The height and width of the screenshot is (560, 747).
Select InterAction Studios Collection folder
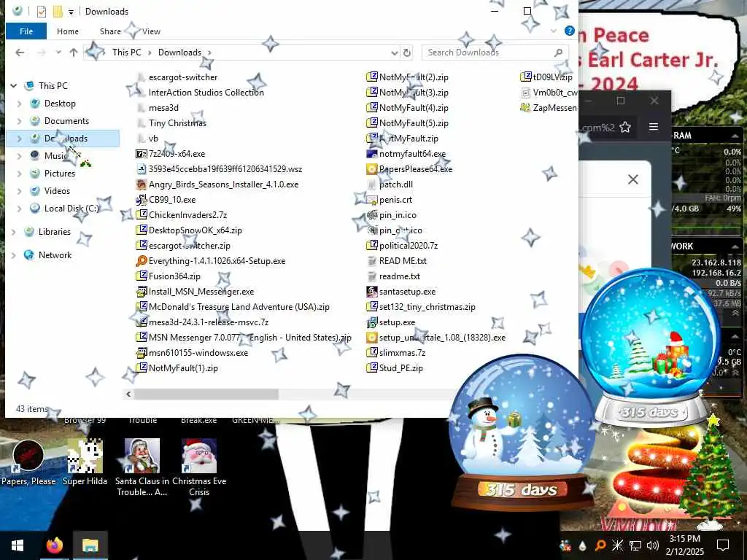click(200, 93)
